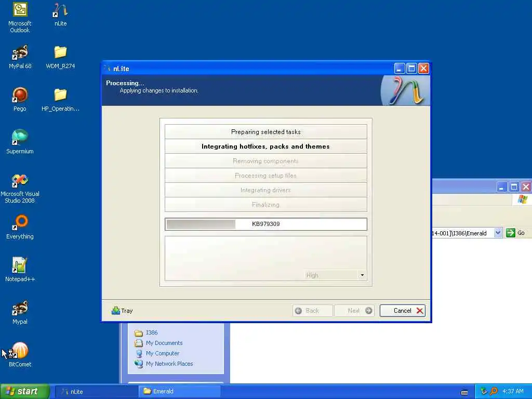This screenshot has width=532, height=399.
Task: Click the Cancel button in nLite
Action: [x=403, y=311]
